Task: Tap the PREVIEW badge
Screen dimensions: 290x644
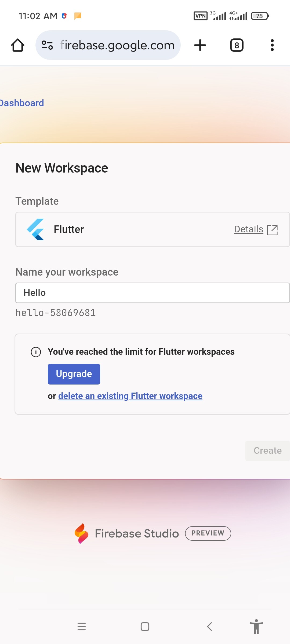Action: [208, 533]
